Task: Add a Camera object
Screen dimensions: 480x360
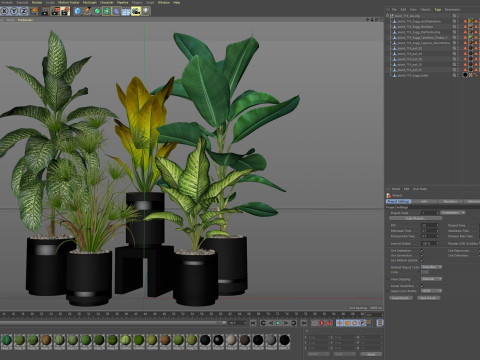Action: pyautogui.click(x=136, y=11)
